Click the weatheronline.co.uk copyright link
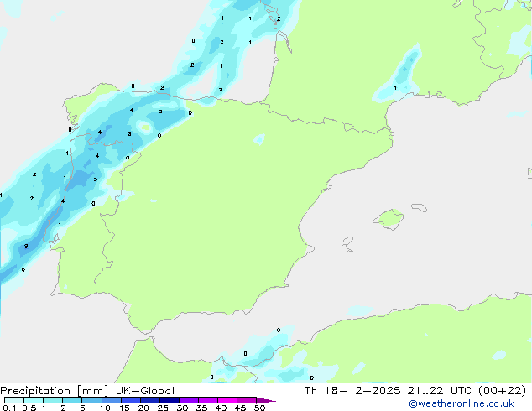Viewport: 532px width, 411px height. (x=462, y=403)
